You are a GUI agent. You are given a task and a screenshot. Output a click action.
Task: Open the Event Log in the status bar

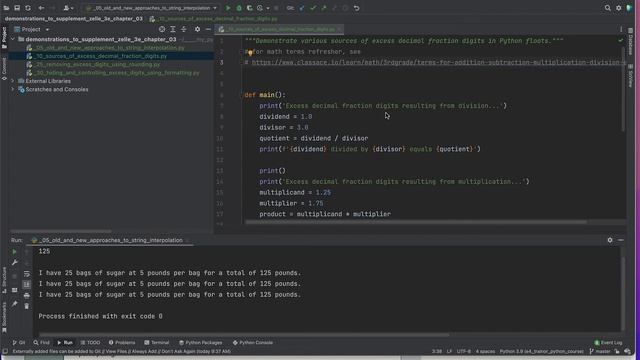608,343
